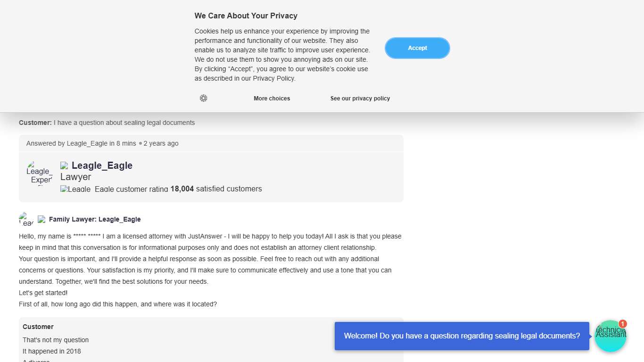Click the Leagle_Eagle customer rating image
644x362 pixels.
pyautogui.click(x=114, y=189)
